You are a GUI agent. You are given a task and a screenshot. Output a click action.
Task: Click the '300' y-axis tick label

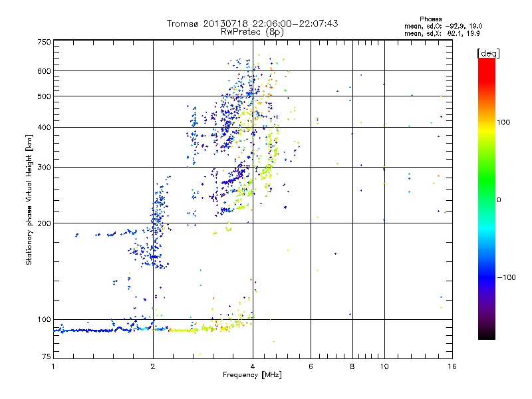[45, 168]
